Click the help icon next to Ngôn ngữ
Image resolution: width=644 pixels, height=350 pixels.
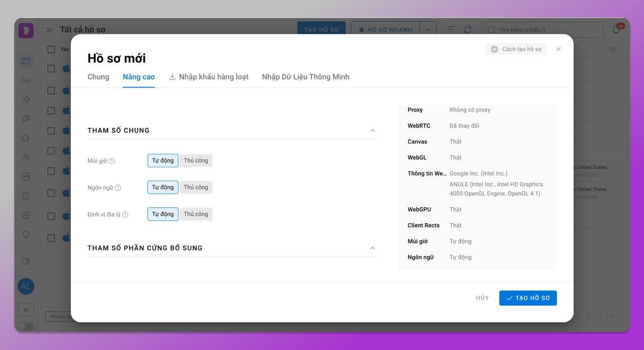(x=118, y=188)
